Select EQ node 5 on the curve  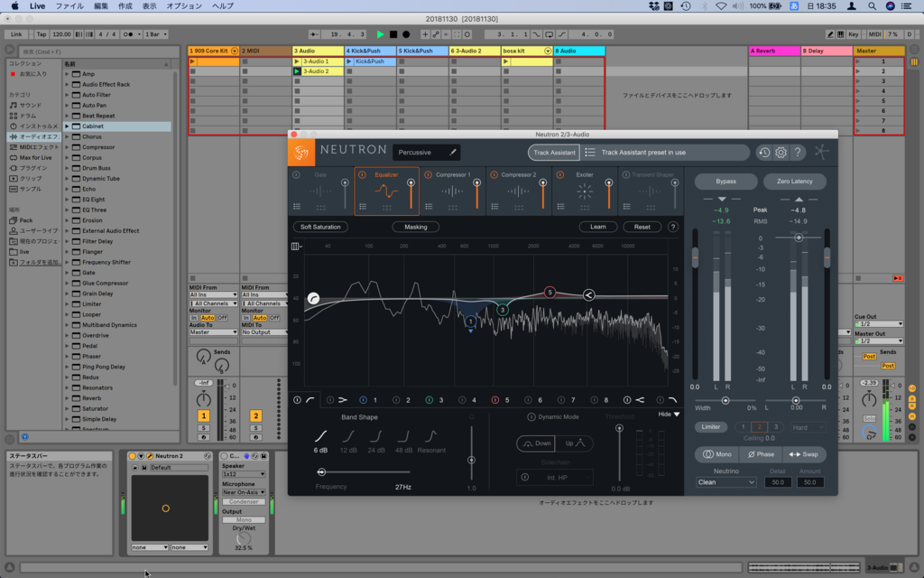550,292
